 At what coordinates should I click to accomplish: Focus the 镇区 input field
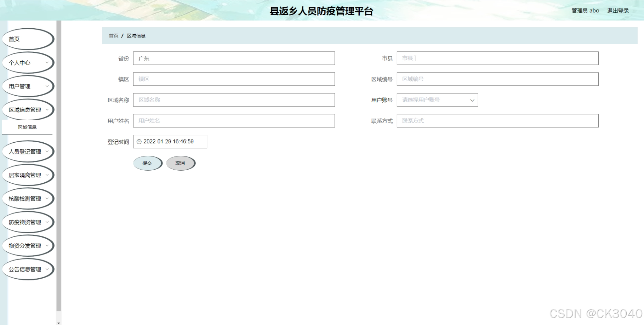[234, 79]
